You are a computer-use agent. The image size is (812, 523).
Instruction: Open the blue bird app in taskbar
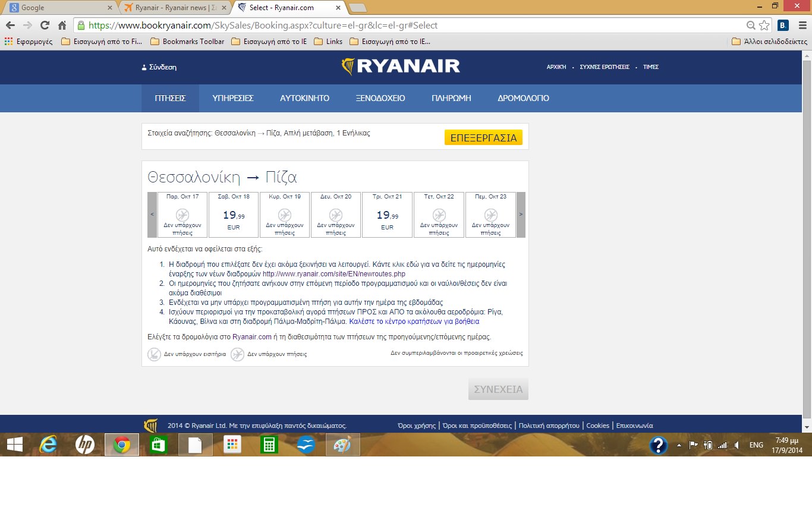306,445
